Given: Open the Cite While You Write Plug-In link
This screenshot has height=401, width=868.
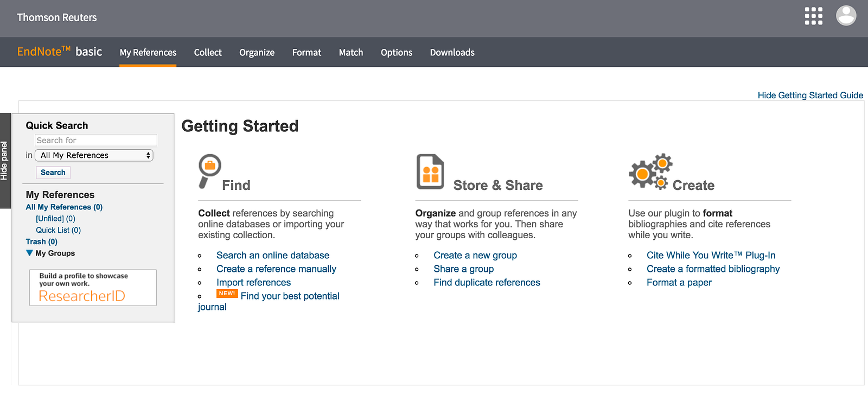Looking at the screenshot, I should (x=711, y=256).
